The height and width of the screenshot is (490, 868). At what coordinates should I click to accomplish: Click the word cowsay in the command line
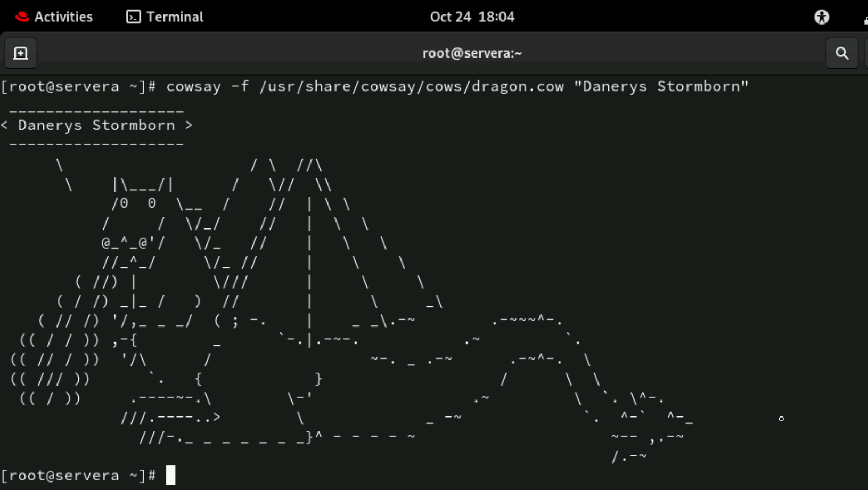click(193, 86)
